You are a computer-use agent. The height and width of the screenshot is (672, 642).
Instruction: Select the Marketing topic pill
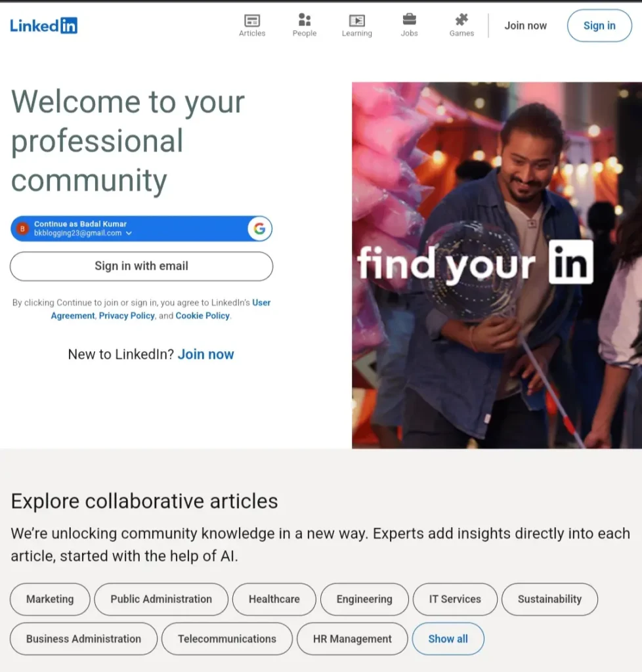click(x=50, y=599)
